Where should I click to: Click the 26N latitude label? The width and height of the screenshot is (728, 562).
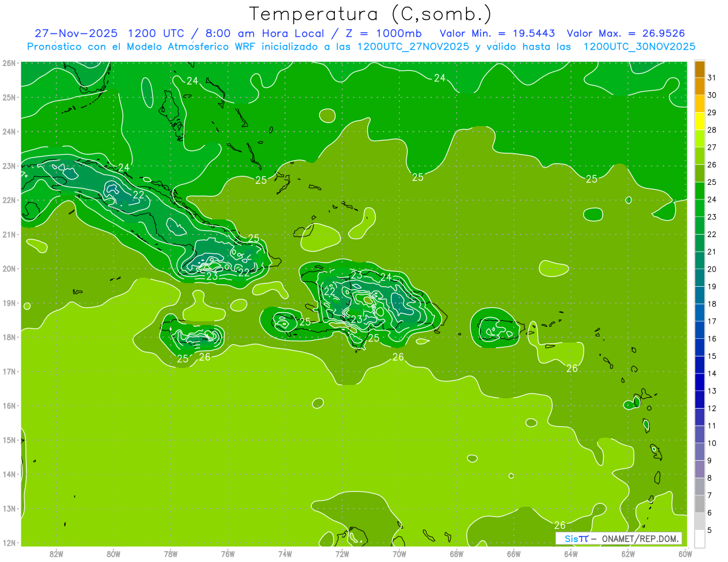pyautogui.click(x=8, y=63)
